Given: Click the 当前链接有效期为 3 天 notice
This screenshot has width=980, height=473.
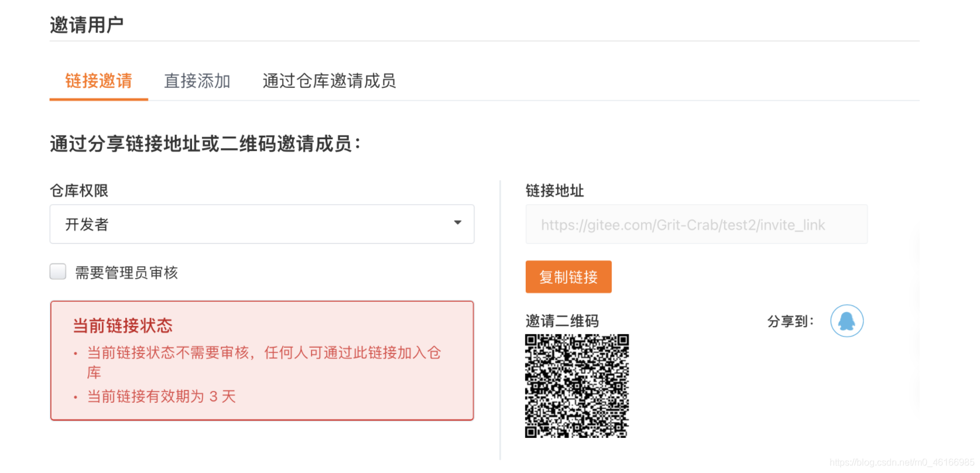Looking at the screenshot, I should tap(160, 396).
